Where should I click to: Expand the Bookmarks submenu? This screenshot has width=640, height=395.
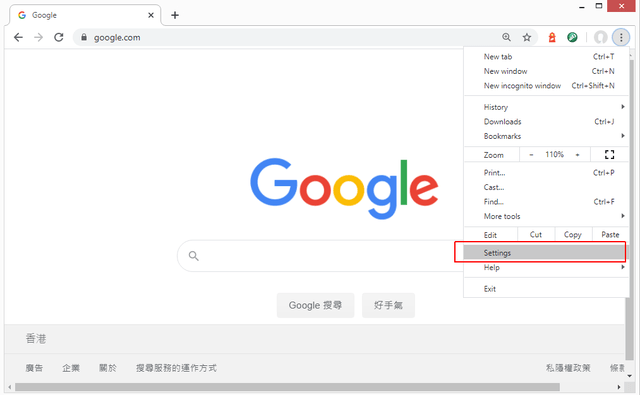click(x=546, y=136)
